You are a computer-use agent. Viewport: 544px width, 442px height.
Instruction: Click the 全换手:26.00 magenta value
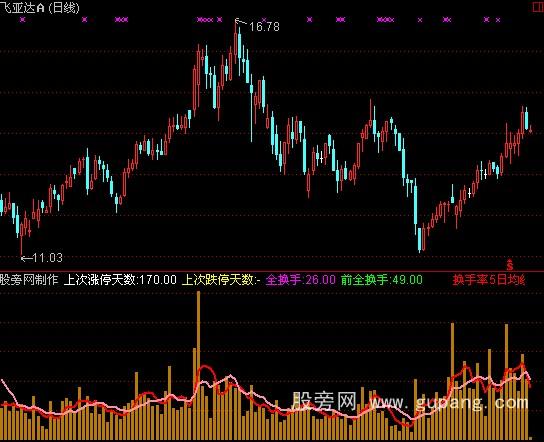click(301, 279)
